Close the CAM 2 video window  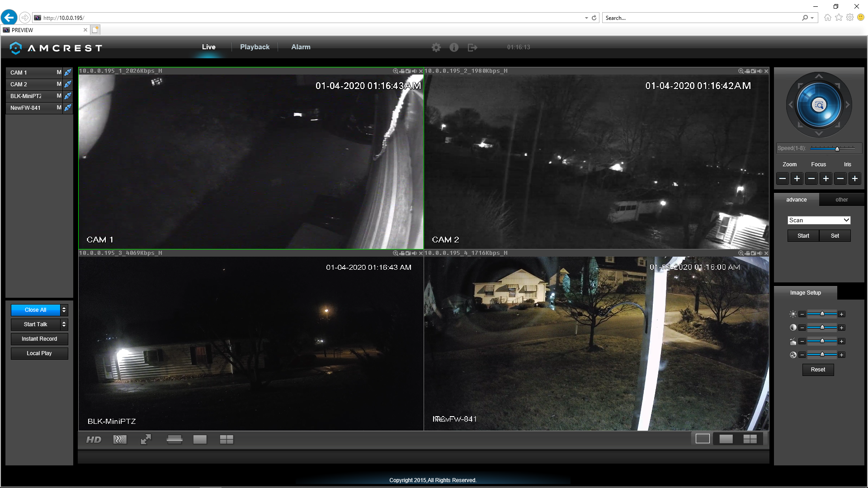point(766,71)
